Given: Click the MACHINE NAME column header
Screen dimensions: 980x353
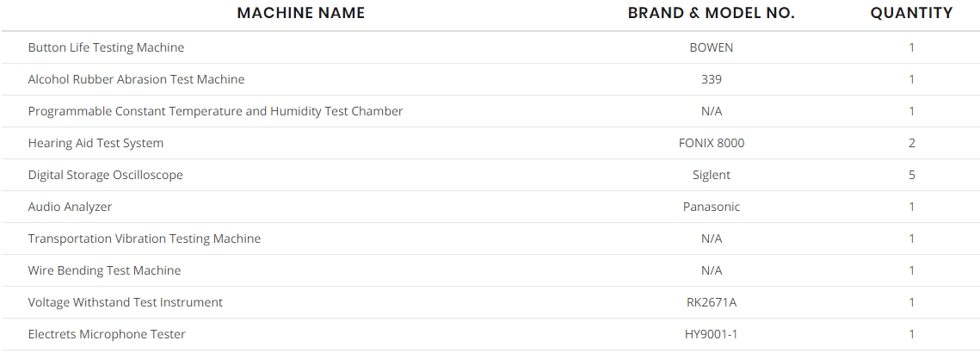Looking at the screenshot, I should point(300,13).
